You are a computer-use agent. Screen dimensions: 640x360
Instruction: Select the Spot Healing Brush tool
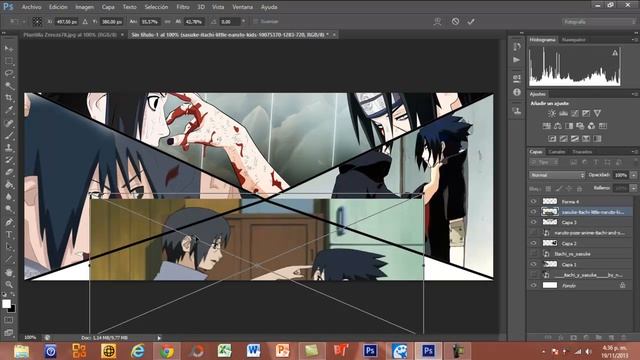9,123
